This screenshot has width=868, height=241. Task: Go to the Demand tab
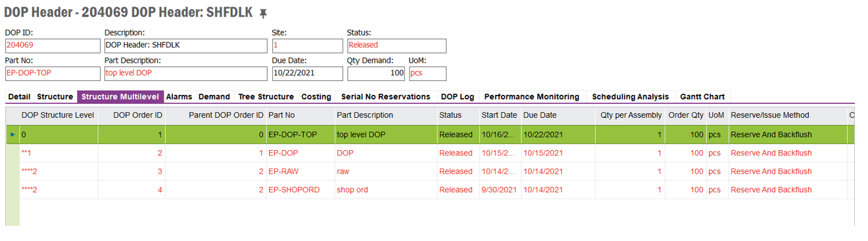pyautogui.click(x=214, y=97)
